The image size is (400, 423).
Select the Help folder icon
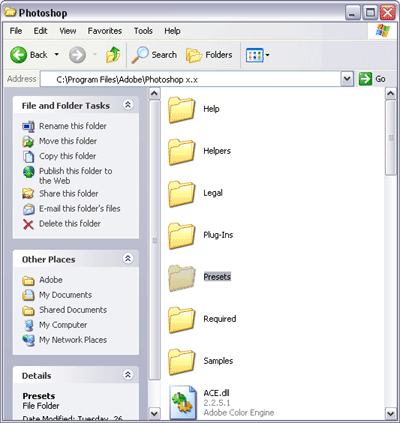[x=181, y=110]
